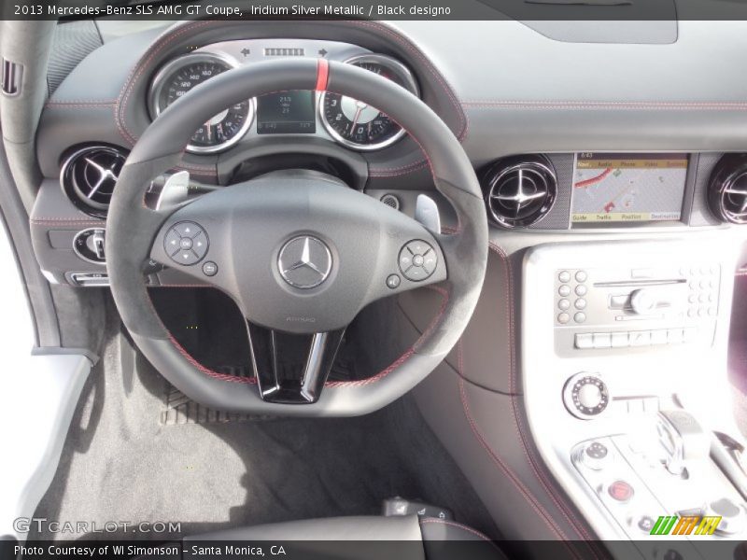This screenshot has width=747, height=560.
Task: Click the far-left round air vent
Action: point(94,179)
